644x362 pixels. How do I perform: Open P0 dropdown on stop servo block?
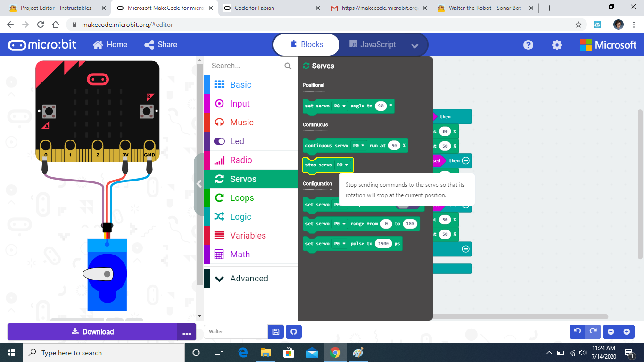pyautogui.click(x=343, y=165)
